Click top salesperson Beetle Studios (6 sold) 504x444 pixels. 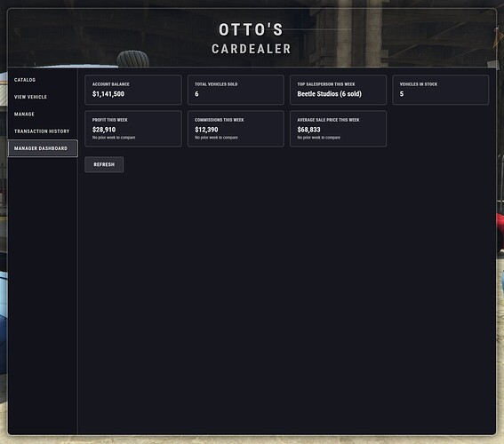pos(330,94)
